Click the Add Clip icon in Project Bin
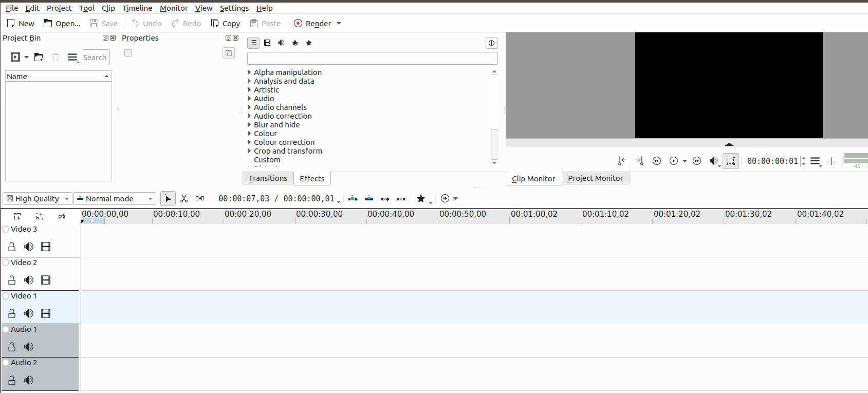The height and width of the screenshot is (393, 868). [x=15, y=57]
